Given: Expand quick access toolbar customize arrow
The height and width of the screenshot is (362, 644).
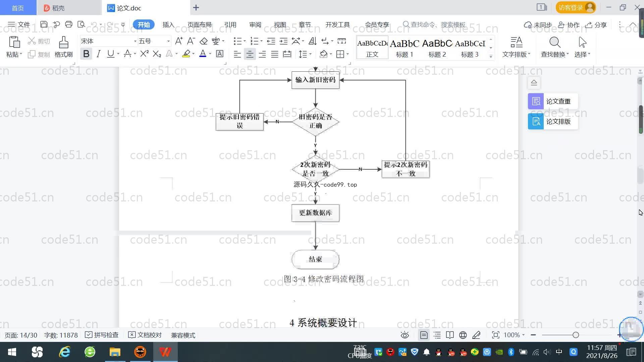Looking at the screenshot, I should (x=123, y=24).
